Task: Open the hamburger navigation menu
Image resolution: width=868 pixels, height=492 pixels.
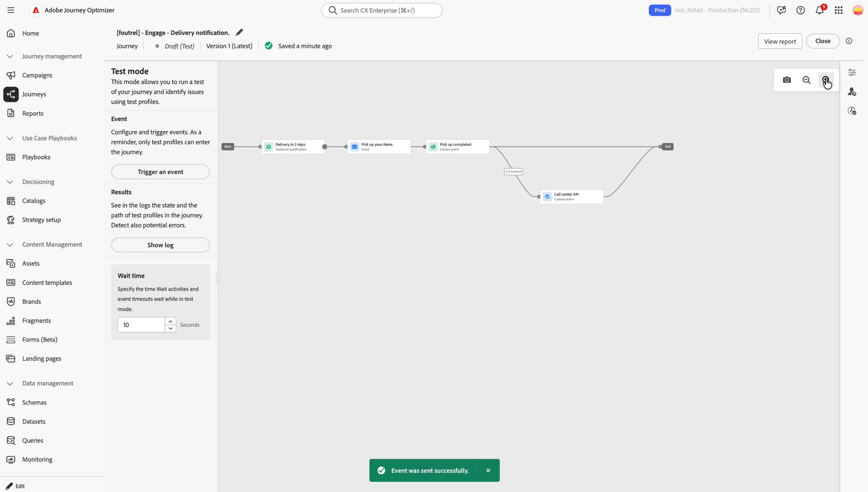Action: (11, 10)
